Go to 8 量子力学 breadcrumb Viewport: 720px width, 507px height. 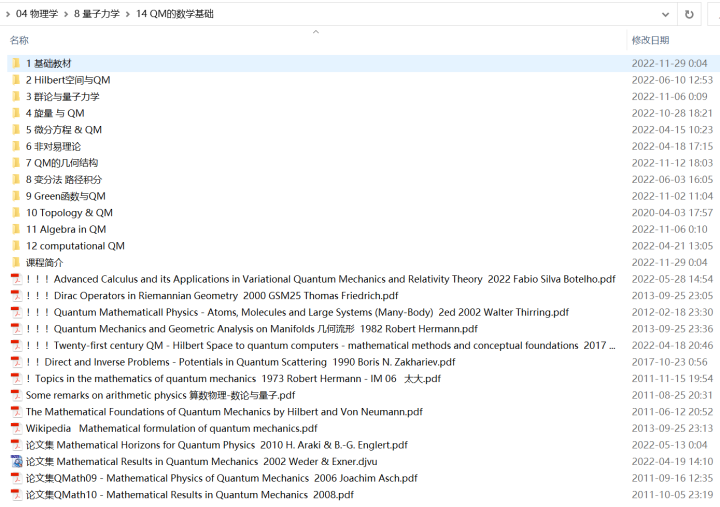(x=97, y=14)
